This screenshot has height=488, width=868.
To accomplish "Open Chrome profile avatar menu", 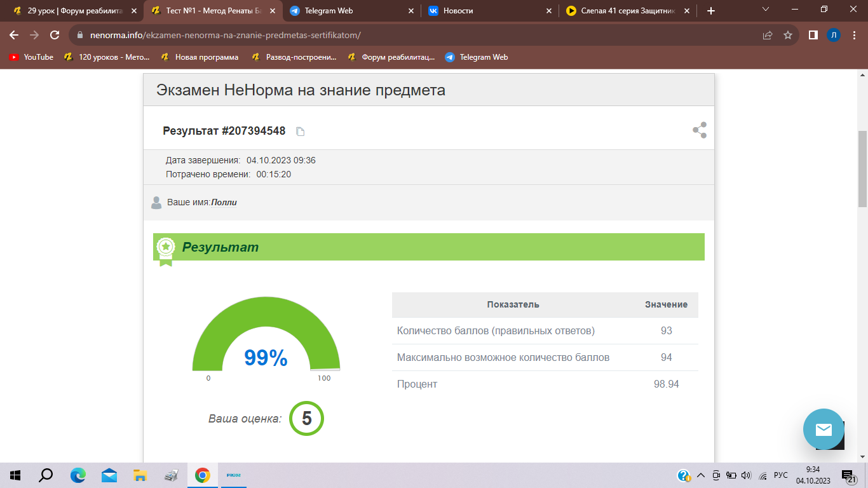I will tap(833, 36).
